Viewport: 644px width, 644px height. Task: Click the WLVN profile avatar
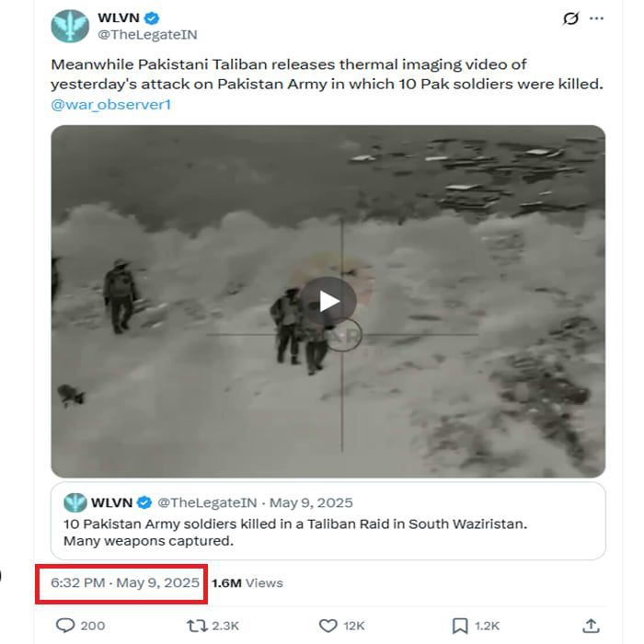tap(71, 26)
